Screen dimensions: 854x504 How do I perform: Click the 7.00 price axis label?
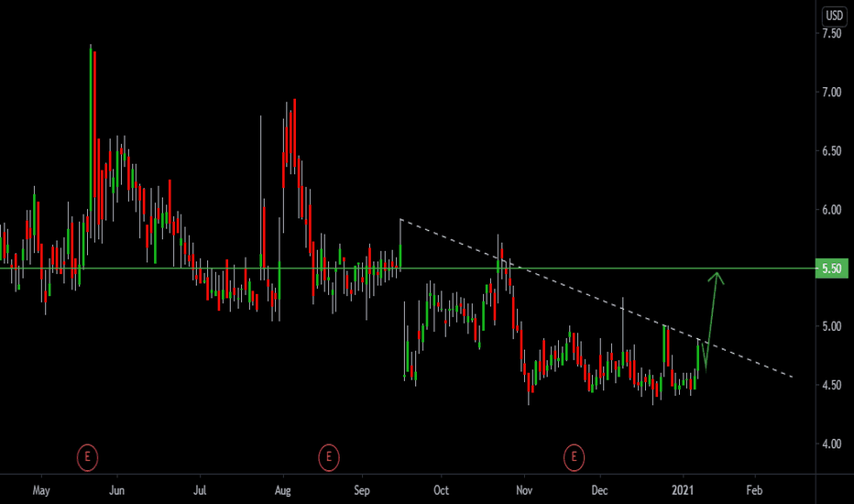click(x=832, y=92)
